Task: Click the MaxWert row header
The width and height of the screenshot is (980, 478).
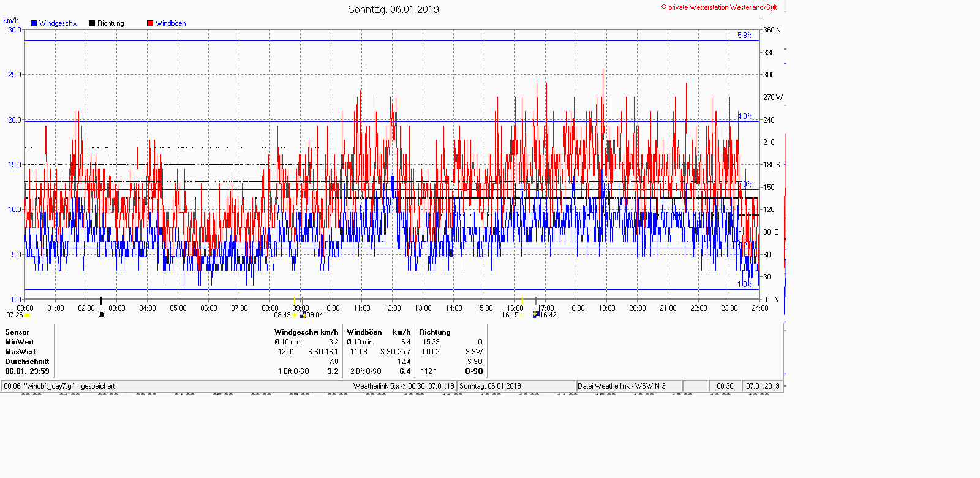Action: tap(20, 352)
